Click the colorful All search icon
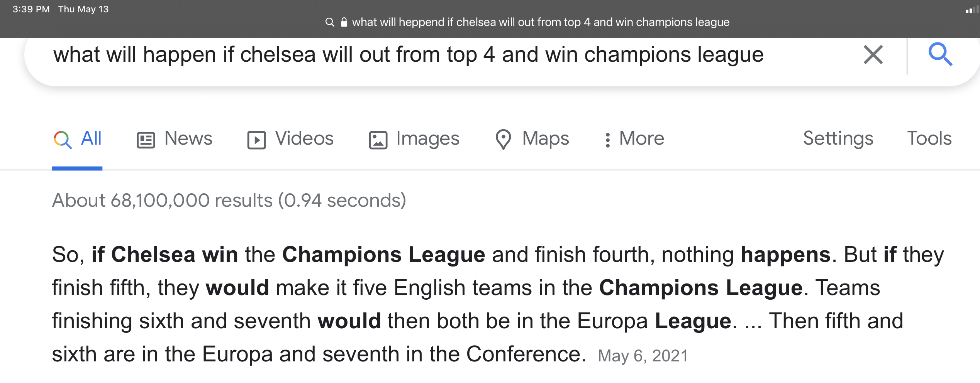This screenshot has height=383, width=980. click(63, 140)
